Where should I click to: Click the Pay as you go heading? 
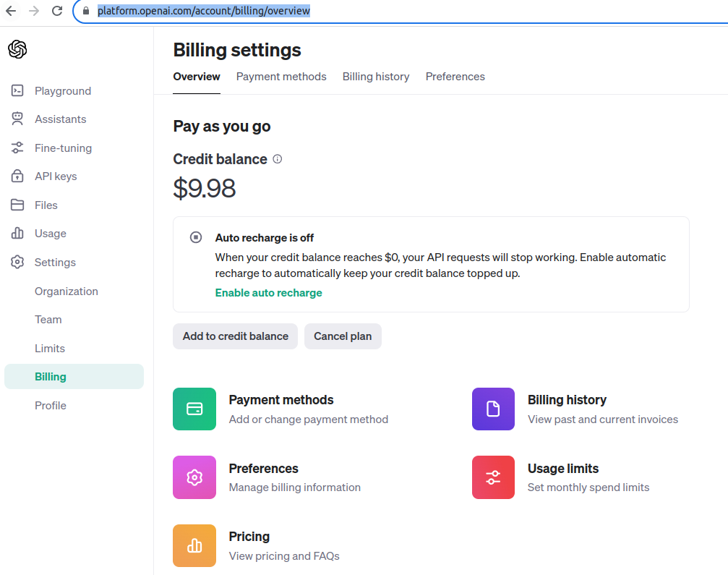(222, 127)
